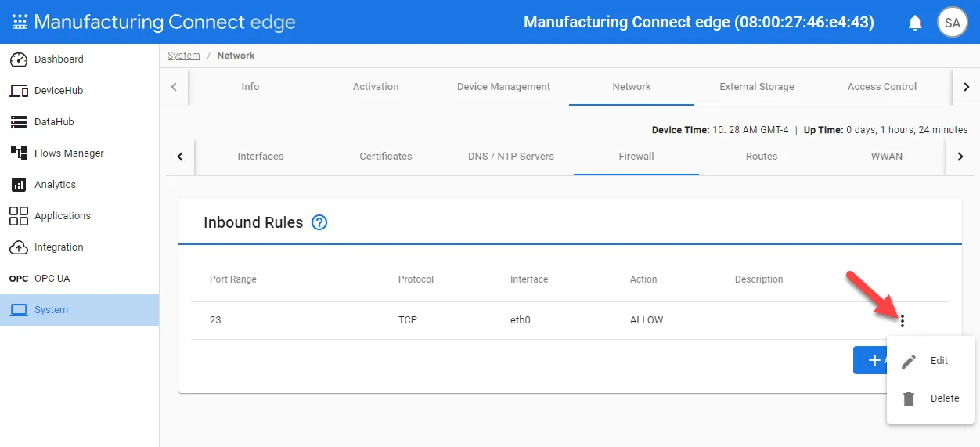Open Inbound Rules help icon
Image resolution: width=980 pixels, height=447 pixels.
coord(319,222)
